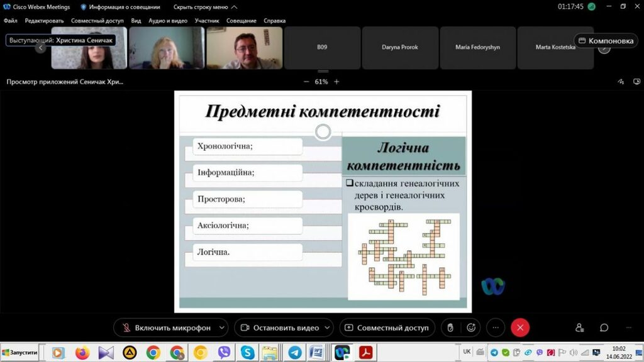Toggle microphone with Включить микрофон
This screenshot has width=644, height=362.
[x=166, y=327]
